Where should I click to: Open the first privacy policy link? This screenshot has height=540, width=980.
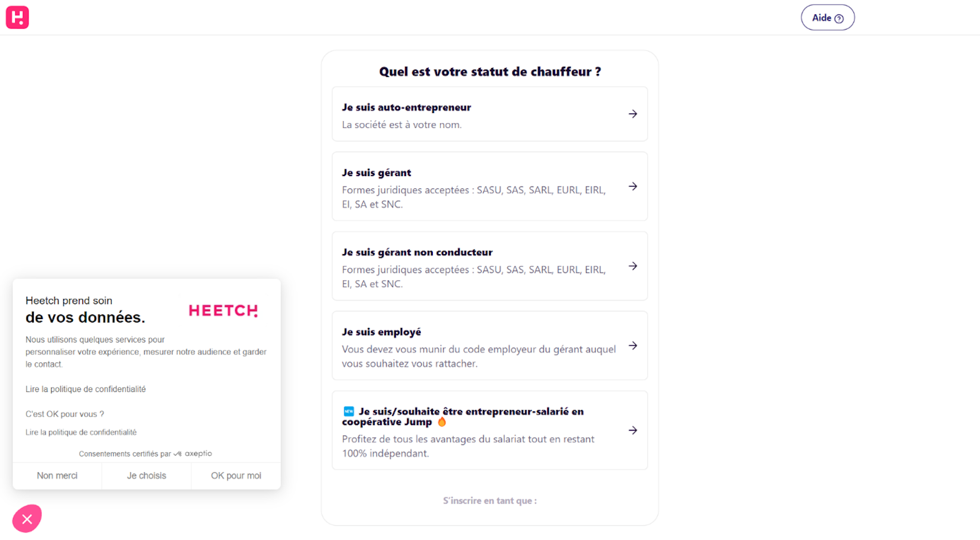(x=85, y=389)
